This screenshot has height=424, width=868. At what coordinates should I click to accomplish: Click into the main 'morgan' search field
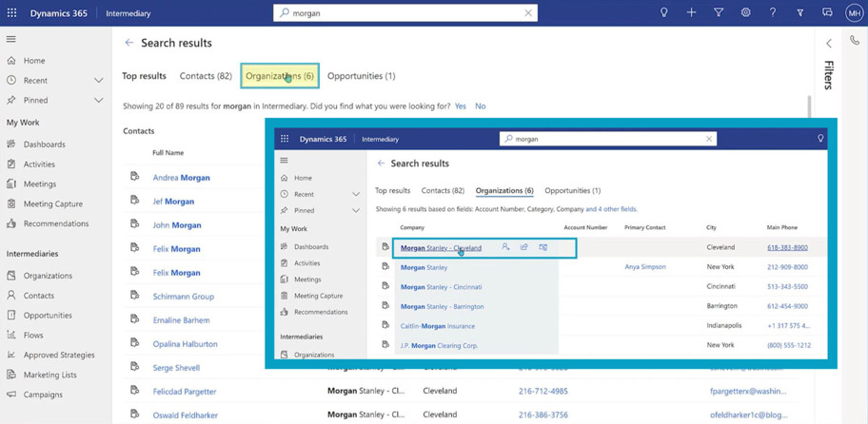click(x=404, y=13)
